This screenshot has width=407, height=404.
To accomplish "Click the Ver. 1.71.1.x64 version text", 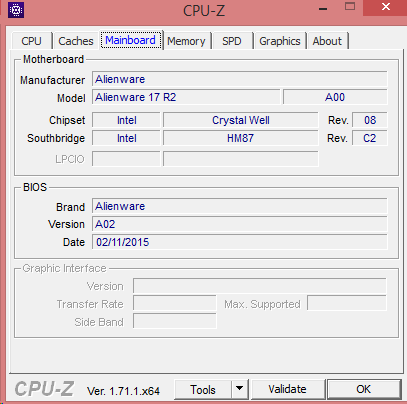I will 123,391.
